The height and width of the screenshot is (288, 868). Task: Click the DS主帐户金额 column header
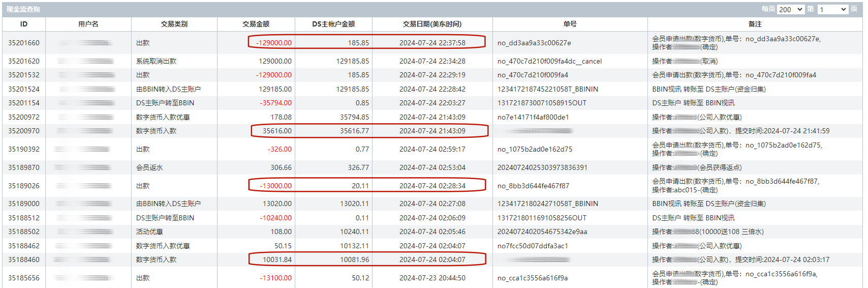coord(333,24)
